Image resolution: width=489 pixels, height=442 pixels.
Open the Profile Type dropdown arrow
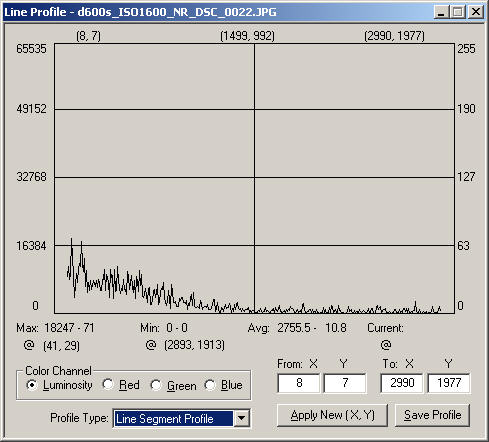(241, 418)
